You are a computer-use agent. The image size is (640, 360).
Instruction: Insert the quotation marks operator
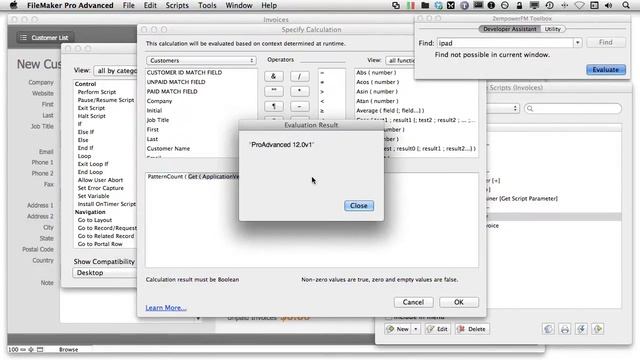273,91
